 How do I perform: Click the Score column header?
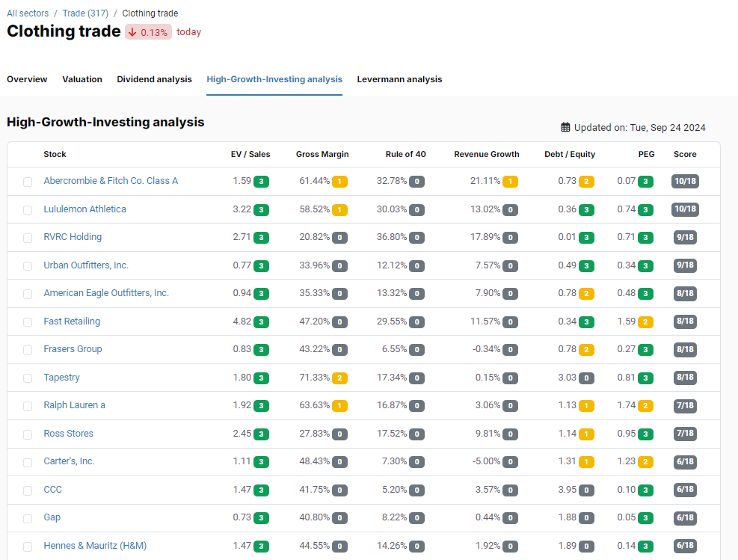685,154
